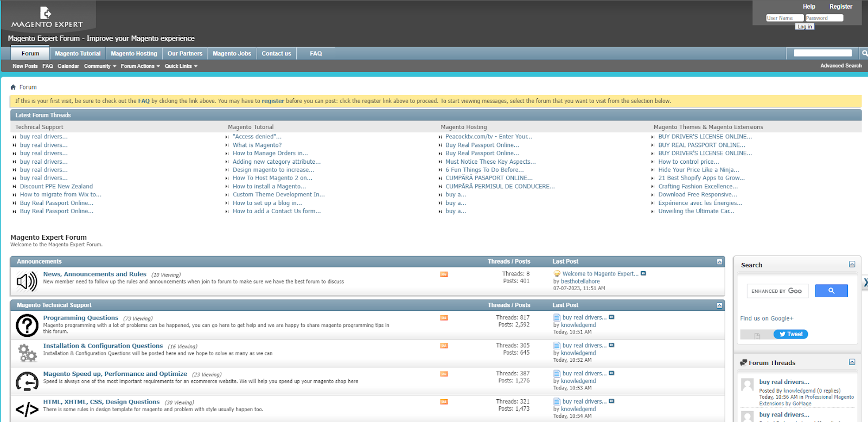Click the post icon before Welcome to Magento Expert
Screen dimensions: 868x422
[557, 274]
